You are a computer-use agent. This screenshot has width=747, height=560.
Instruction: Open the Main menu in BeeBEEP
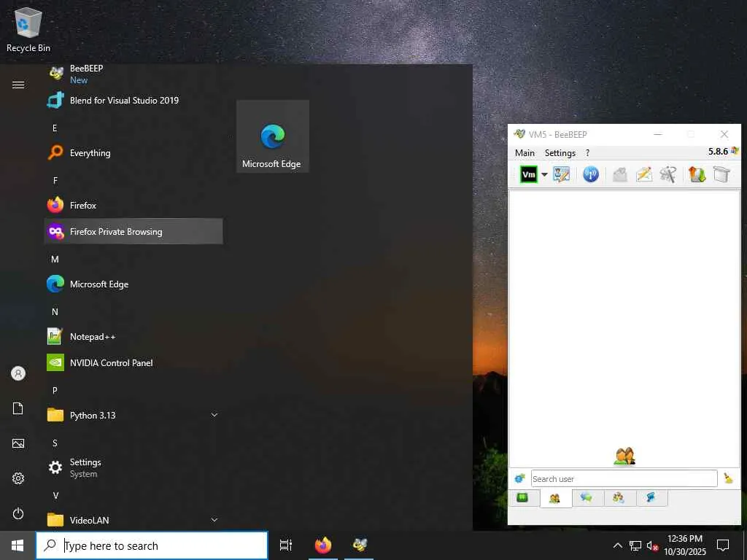point(525,153)
